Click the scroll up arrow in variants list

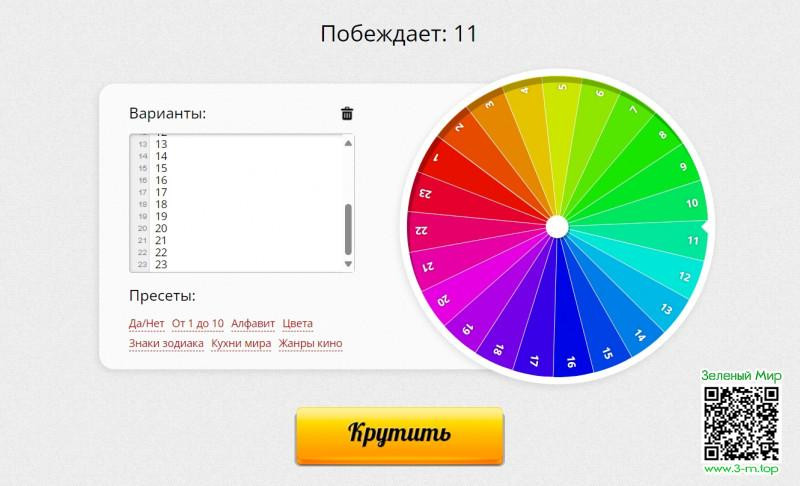click(x=348, y=143)
